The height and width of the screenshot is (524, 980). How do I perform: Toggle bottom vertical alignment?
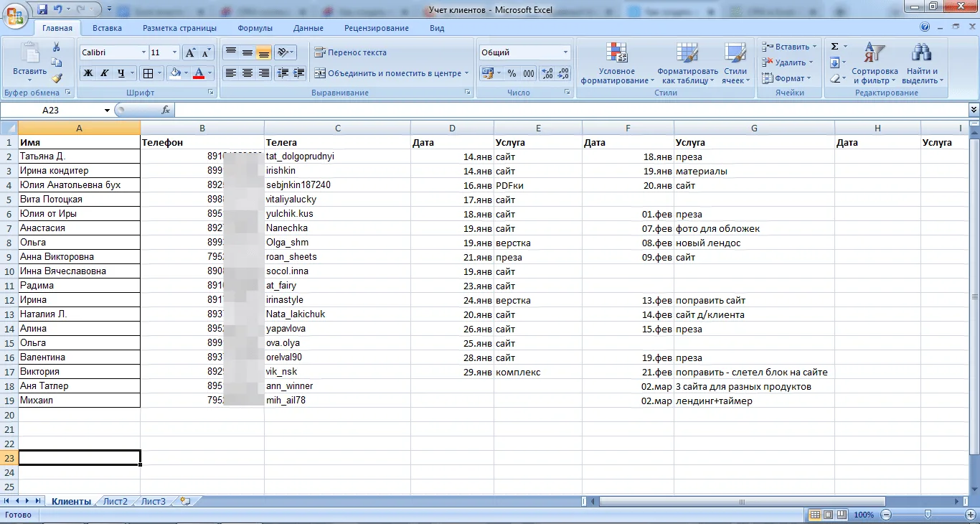click(263, 52)
